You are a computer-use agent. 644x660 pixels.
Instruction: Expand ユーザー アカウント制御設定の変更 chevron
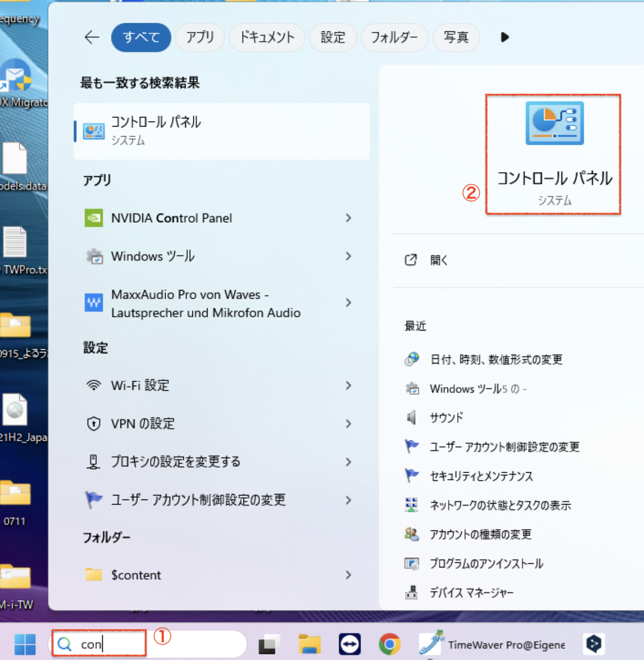(x=348, y=500)
